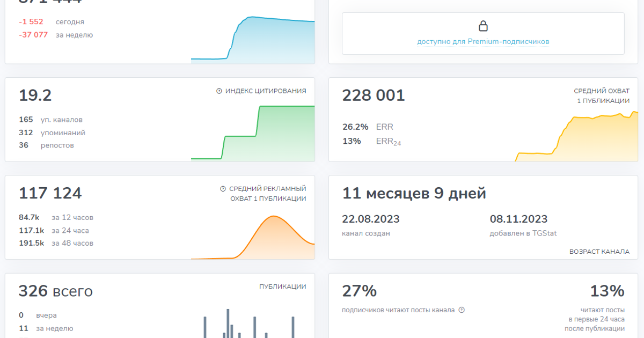644x338 pixels.
Task: Click the info icon beside СРЕДНИЙ РЕКЛАМНЫЙ ОХВАТ
Action: 223,189
